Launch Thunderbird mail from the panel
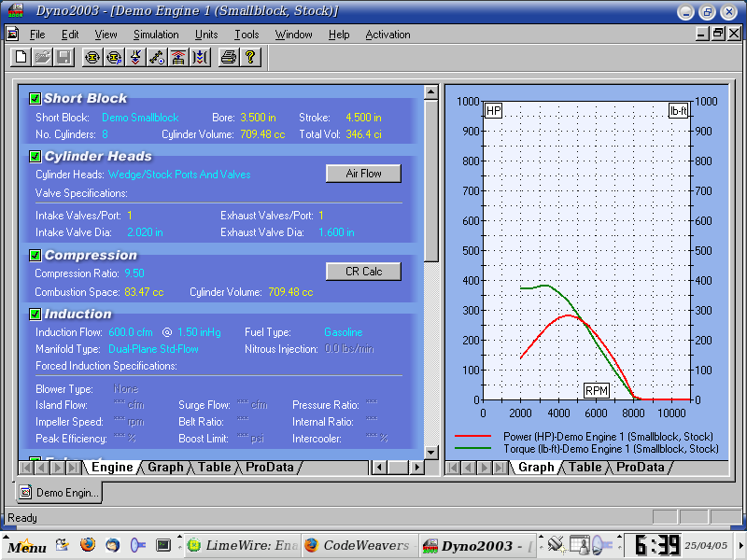This screenshot has height=560, width=747. [112, 544]
